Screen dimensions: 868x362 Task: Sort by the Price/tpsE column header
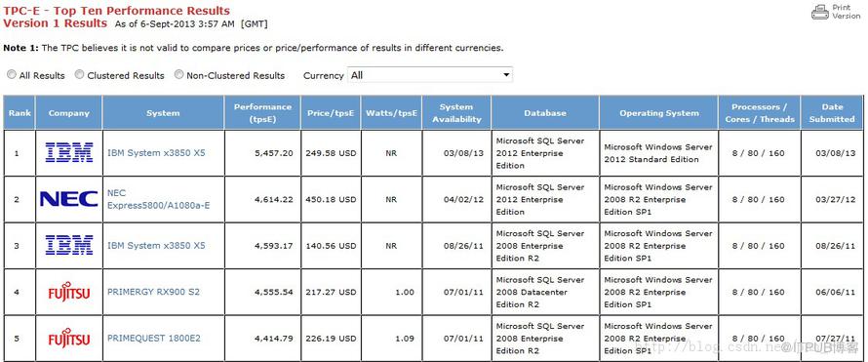pos(331,113)
